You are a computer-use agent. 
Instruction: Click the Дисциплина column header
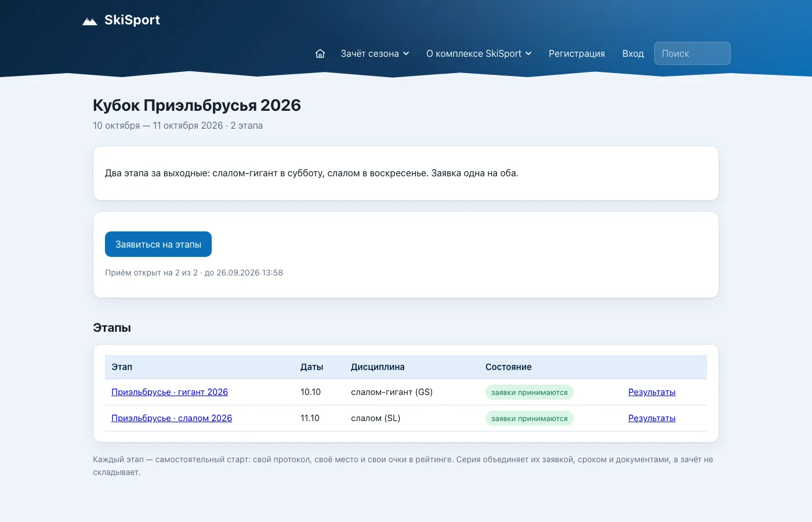(378, 367)
